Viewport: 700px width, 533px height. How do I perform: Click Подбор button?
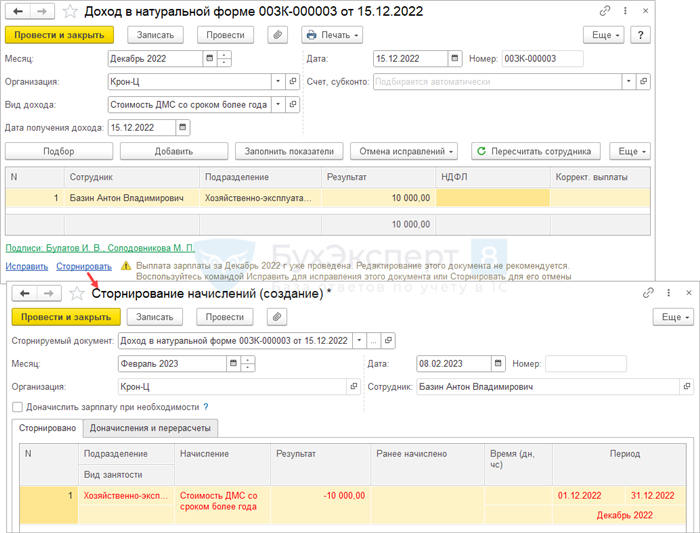pos(59,151)
